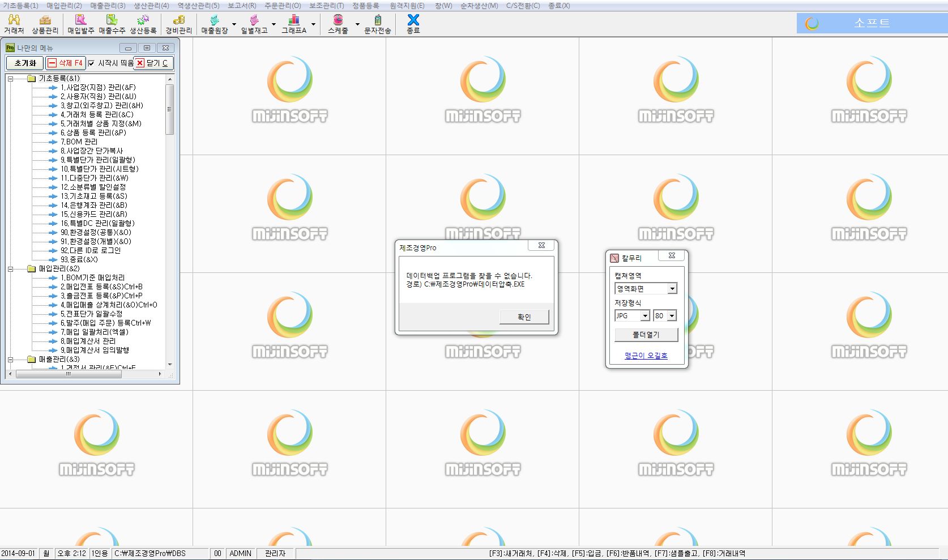Open the 거래처 toolbar icon
This screenshot has height=560, width=948.
pos(14,24)
